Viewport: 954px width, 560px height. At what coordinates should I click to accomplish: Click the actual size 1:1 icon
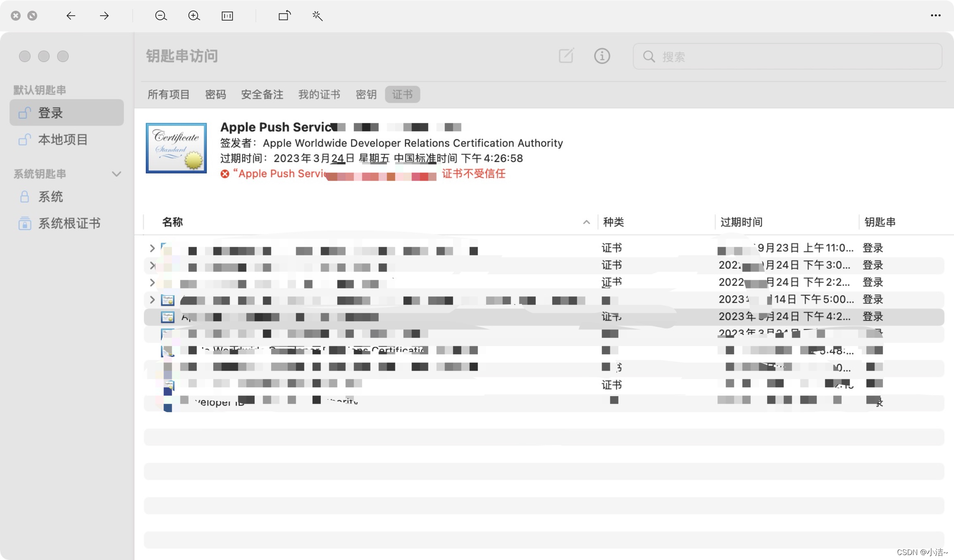click(227, 16)
